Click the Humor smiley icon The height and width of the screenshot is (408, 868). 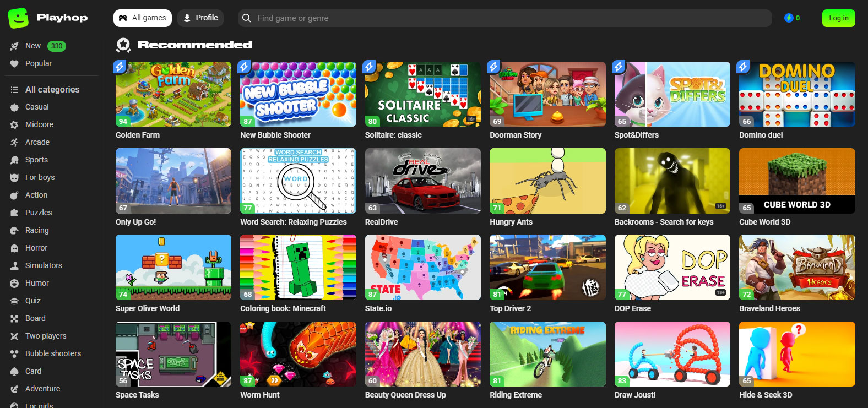14,284
